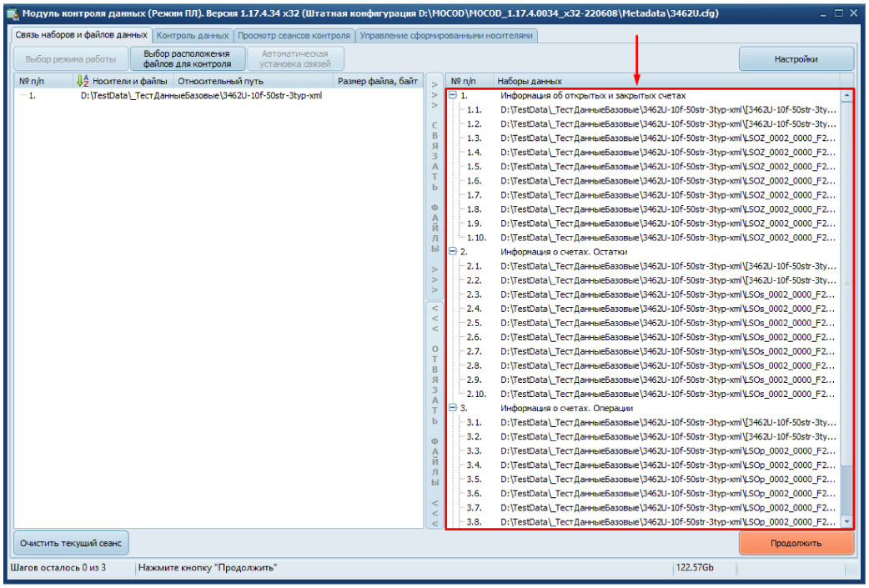Open the 'Управление сформированными носителями' tab
The image size is (869, 588).
(x=446, y=36)
